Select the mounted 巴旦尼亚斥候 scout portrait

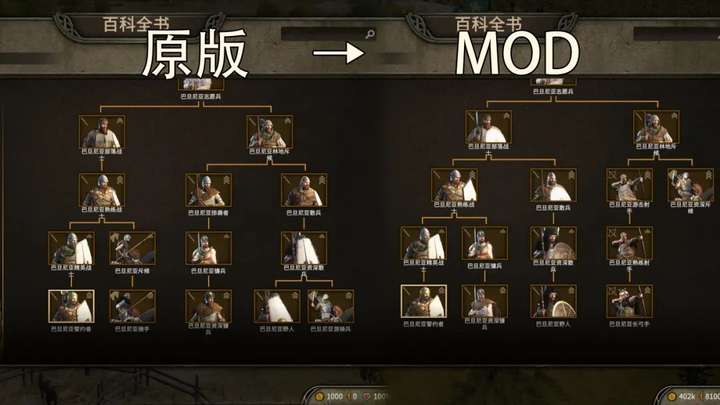132,248
